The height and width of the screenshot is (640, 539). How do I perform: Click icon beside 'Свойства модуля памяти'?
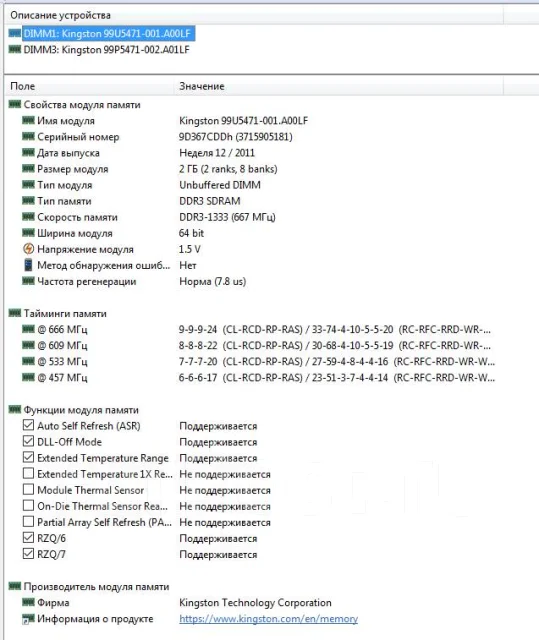pyautogui.click(x=15, y=104)
